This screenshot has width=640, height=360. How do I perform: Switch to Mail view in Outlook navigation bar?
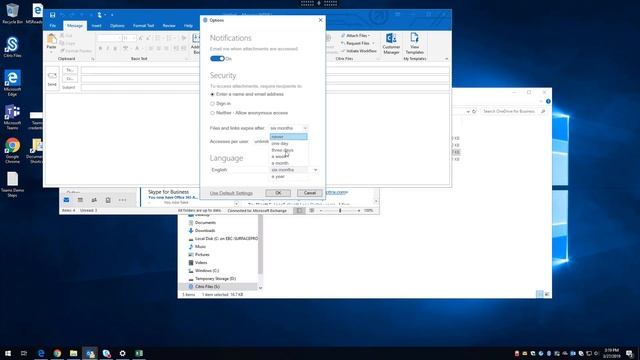point(67,200)
